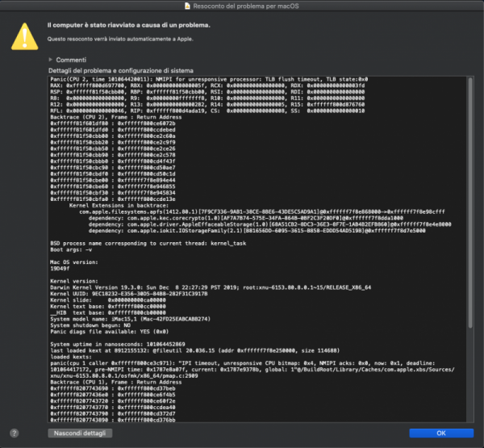This screenshot has height=448, width=484.
Task: Click the com.apple.filesystems.apfs line
Action: (x=262, y=211)
